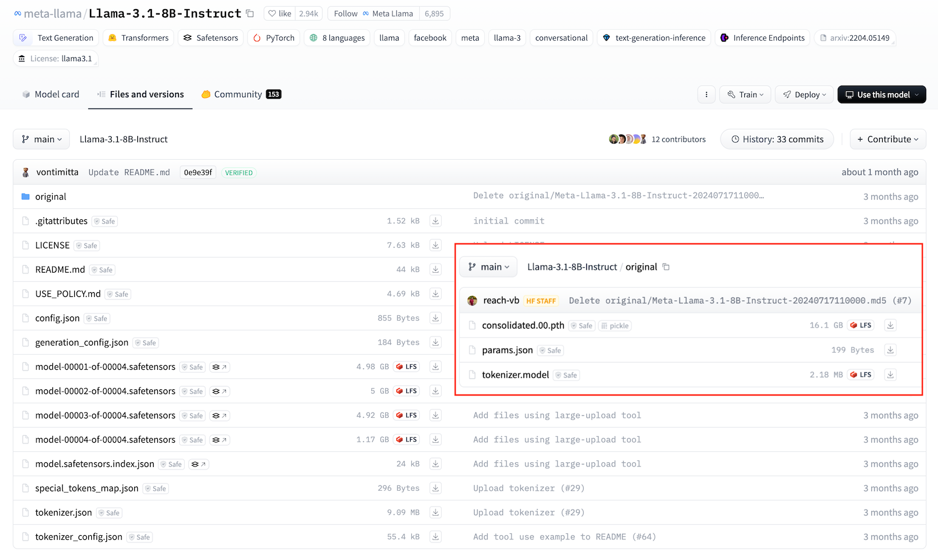The image size is (938, 560).
Task: Open the Train dropdown
Action: (745, 95)
